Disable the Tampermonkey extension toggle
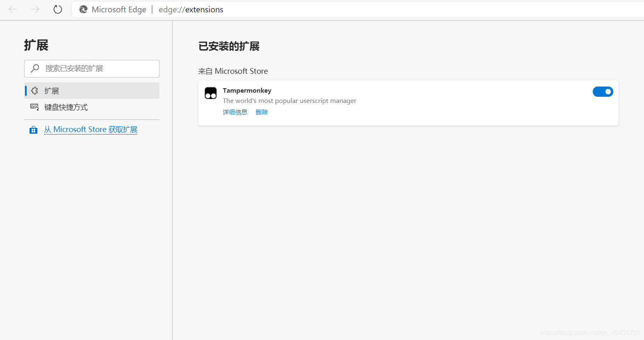The image size is (644, 340). pos(603,91)
